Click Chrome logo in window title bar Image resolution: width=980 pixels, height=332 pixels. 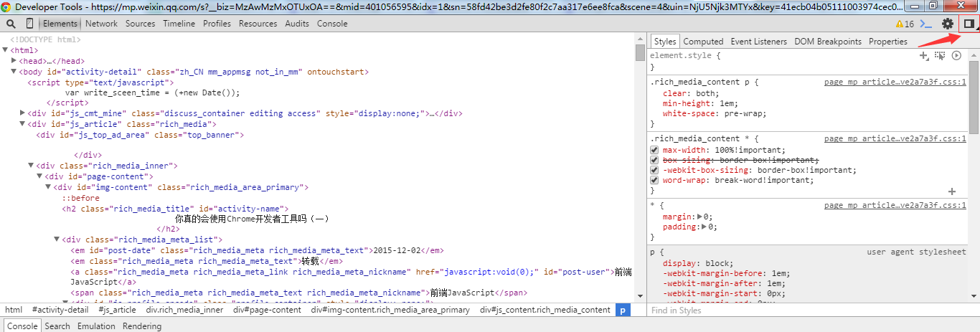click(6, 6)
